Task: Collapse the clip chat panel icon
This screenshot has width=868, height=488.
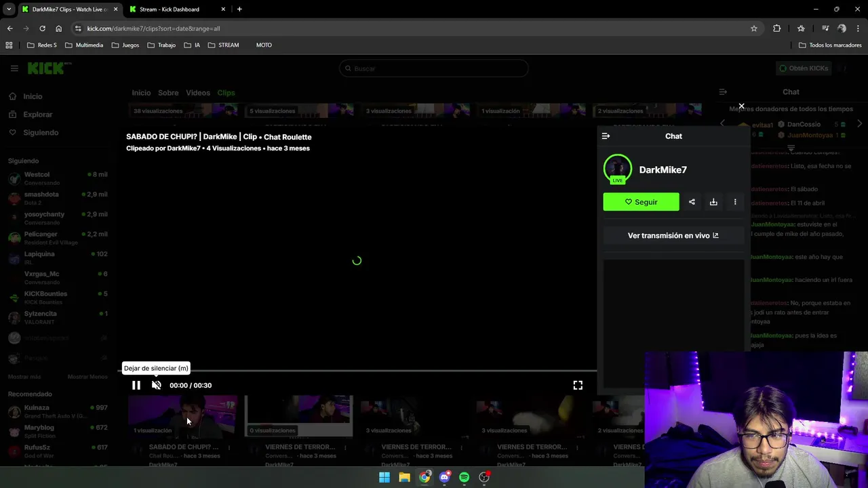Action: tap(606, 136)
